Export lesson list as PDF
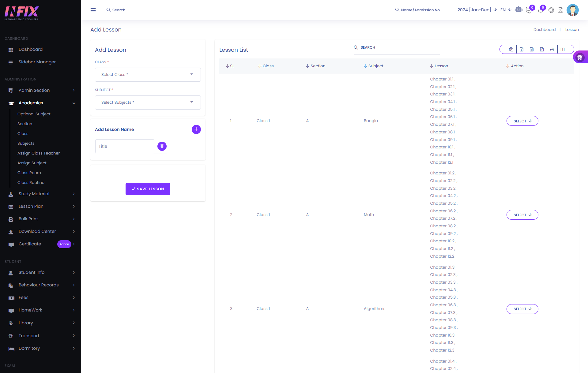The image size is (588, 373). pyautogui.click(x=542, y=49)
